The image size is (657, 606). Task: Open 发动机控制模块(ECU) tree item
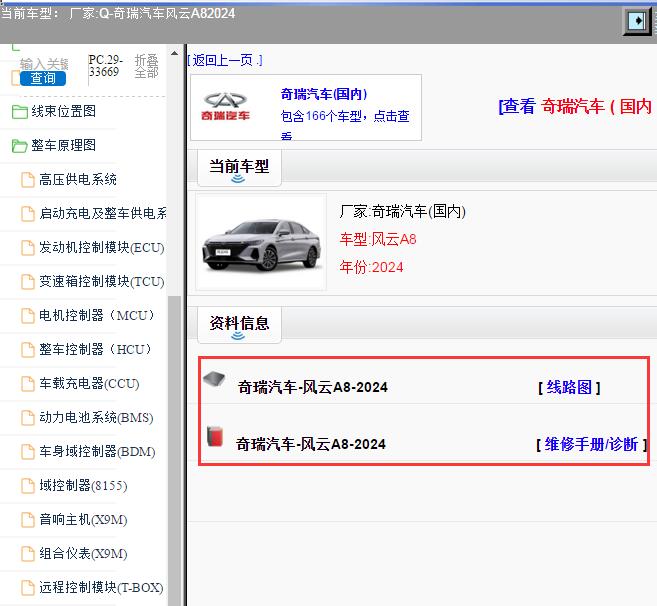(102, 247)
